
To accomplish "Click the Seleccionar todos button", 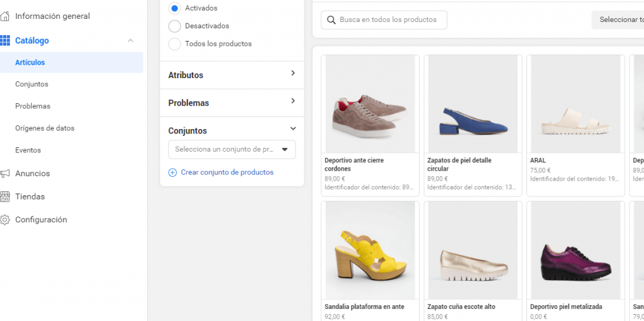I will (618, 20).
